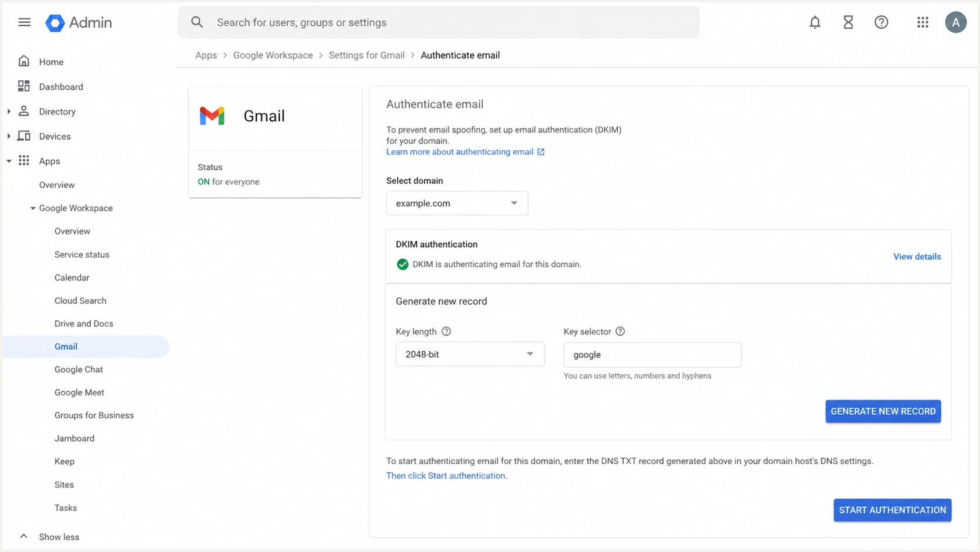Click the Apps grid icon in sidebar

click(24, 161)
